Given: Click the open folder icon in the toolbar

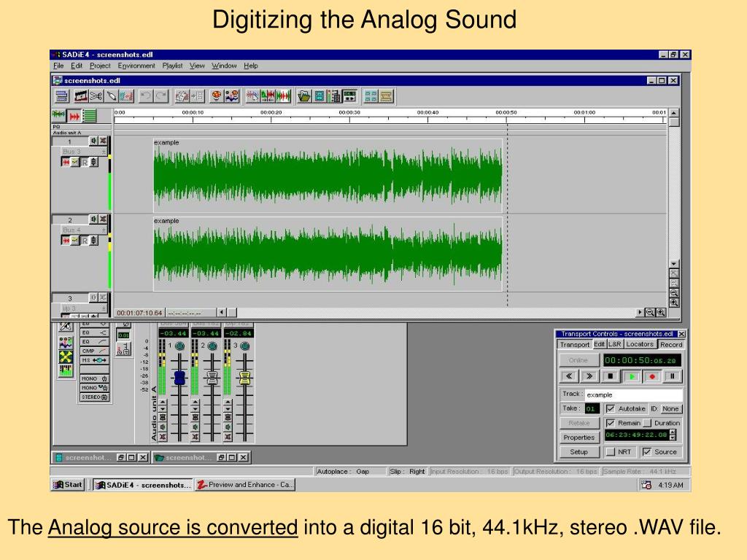Looking at the screenshot, I should tap(304, 96).
